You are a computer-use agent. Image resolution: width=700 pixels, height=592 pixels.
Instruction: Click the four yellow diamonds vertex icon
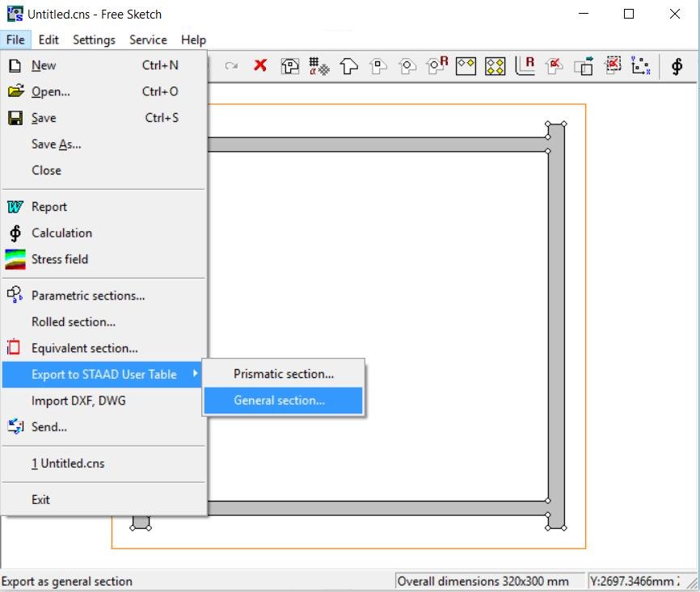pyautogui.click(x=495, y=66)
